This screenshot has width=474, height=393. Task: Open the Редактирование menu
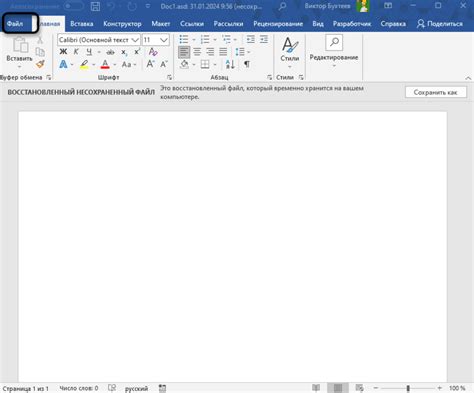[334, 51]
